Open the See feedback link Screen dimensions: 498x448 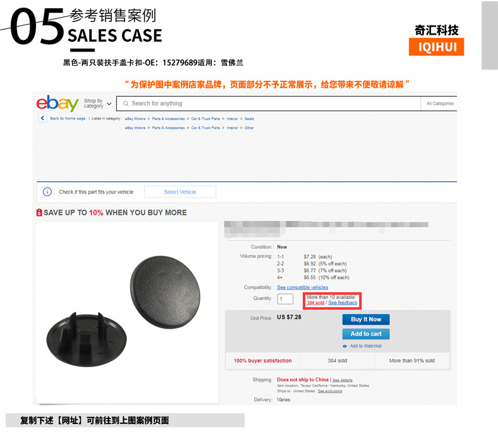click(x=343, y=303)
